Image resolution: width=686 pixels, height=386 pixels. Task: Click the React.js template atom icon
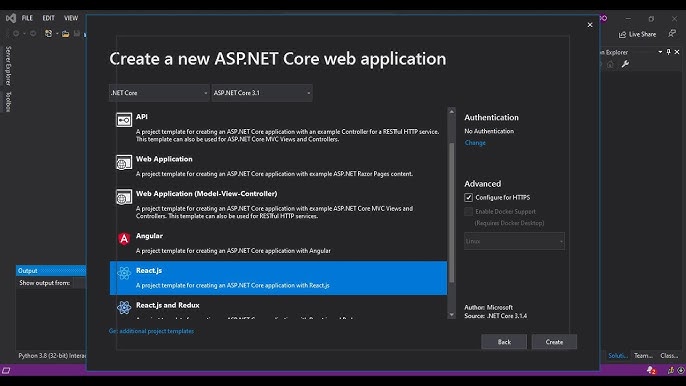(x=124, y=273)
